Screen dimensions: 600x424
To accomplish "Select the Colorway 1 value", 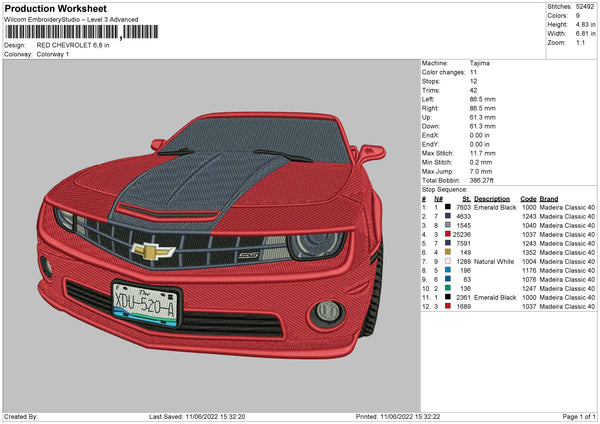I will point(53,54).
